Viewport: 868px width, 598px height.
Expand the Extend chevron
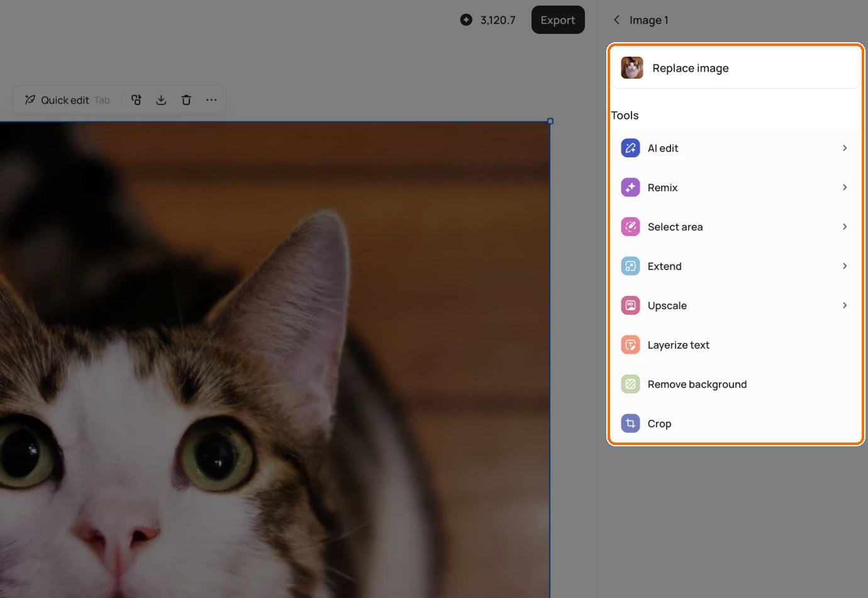click(845, 266)
